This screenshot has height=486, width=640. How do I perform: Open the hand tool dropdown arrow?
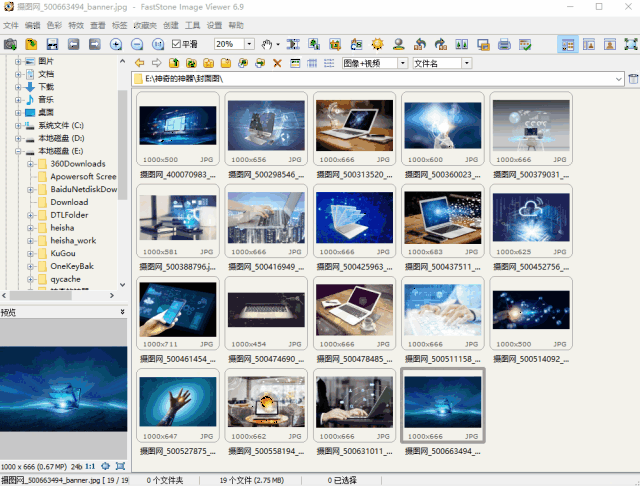(x=278, y=44)
